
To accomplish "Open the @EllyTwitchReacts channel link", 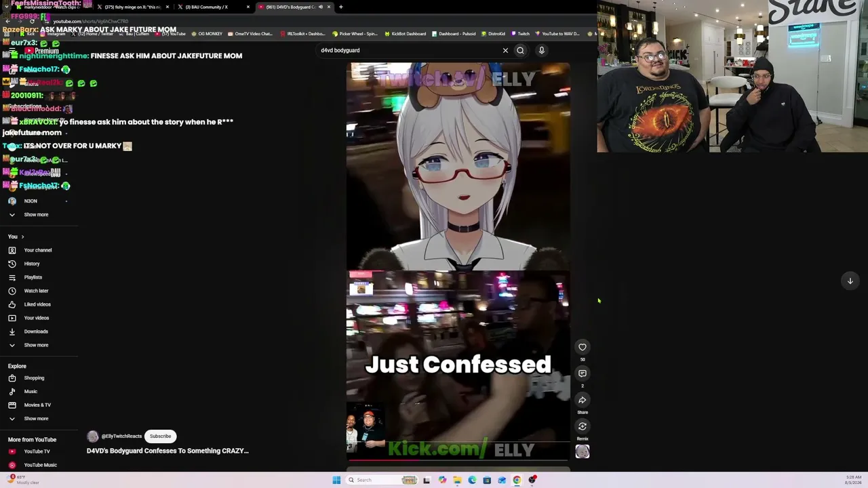I will point(121,436).
